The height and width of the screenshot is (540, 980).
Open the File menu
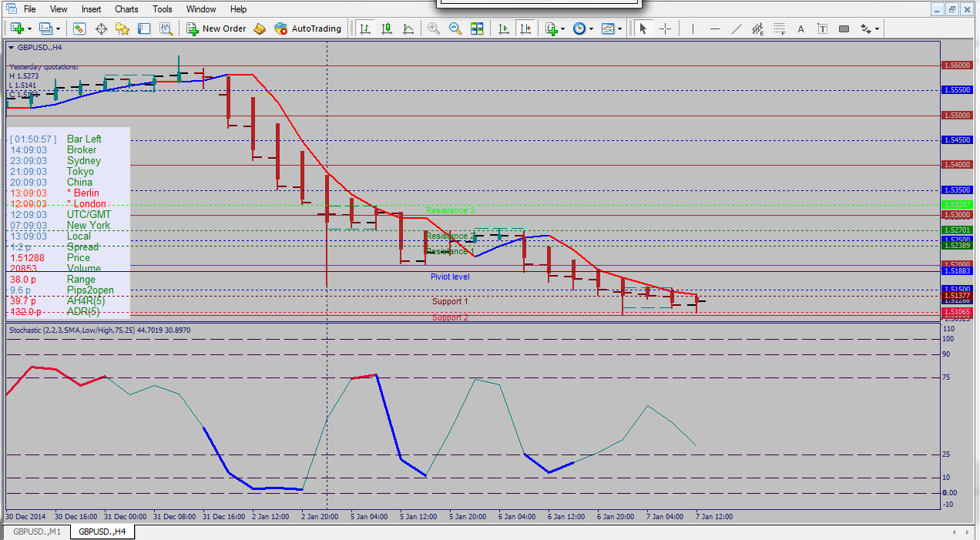29,9
